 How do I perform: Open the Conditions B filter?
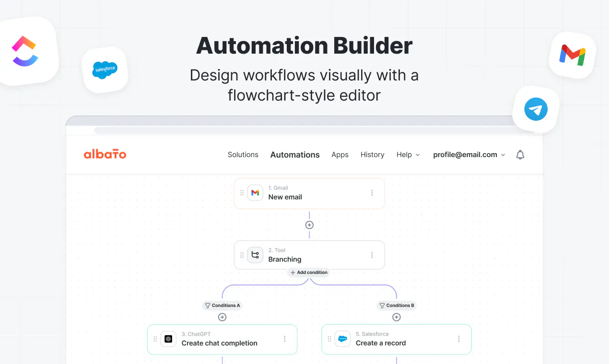click(x=397, y=306)
